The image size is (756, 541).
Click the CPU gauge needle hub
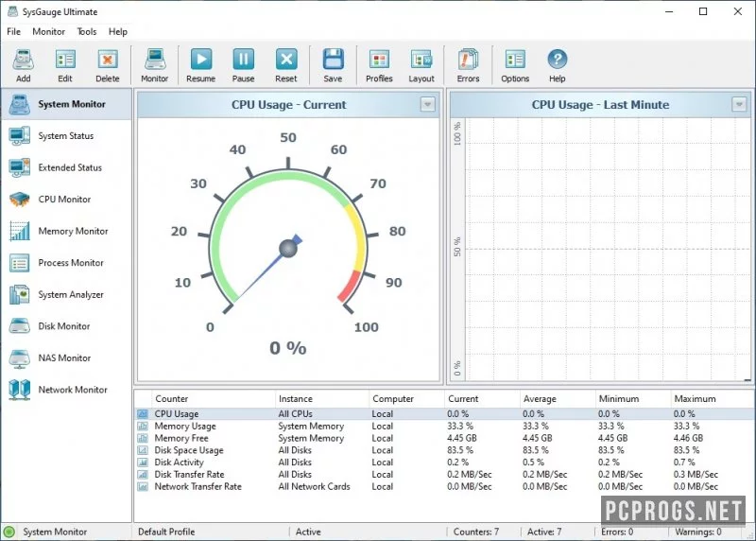(288, 249)
